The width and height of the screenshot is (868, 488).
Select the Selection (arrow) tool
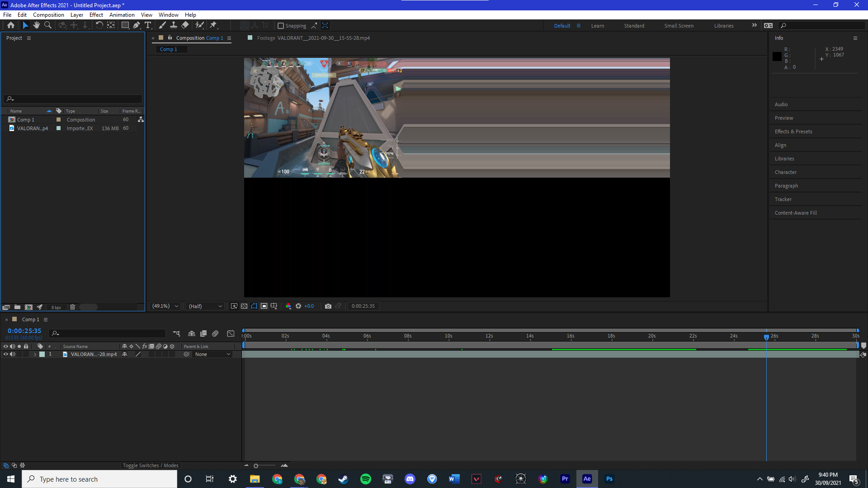25,25
